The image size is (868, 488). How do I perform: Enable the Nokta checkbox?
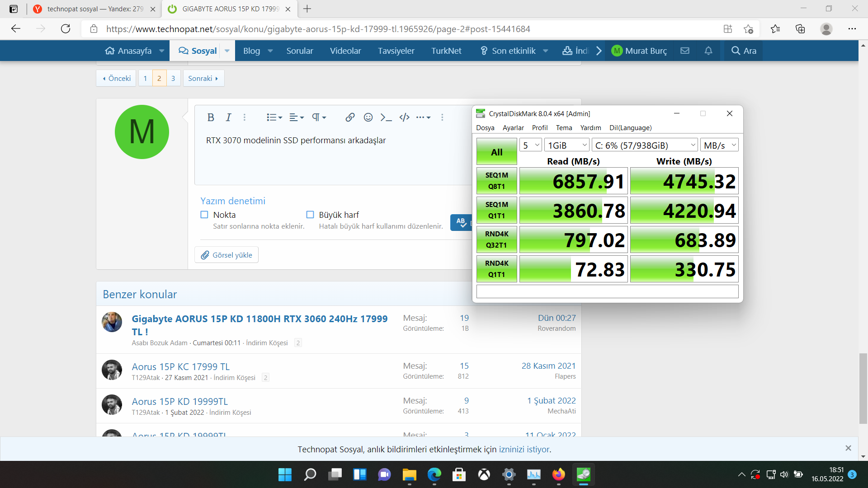click(x=204, y=215)
